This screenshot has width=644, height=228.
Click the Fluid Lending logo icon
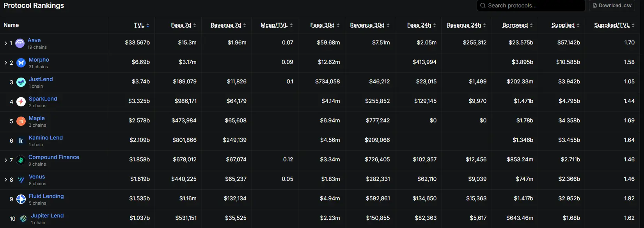coord(21,199)
